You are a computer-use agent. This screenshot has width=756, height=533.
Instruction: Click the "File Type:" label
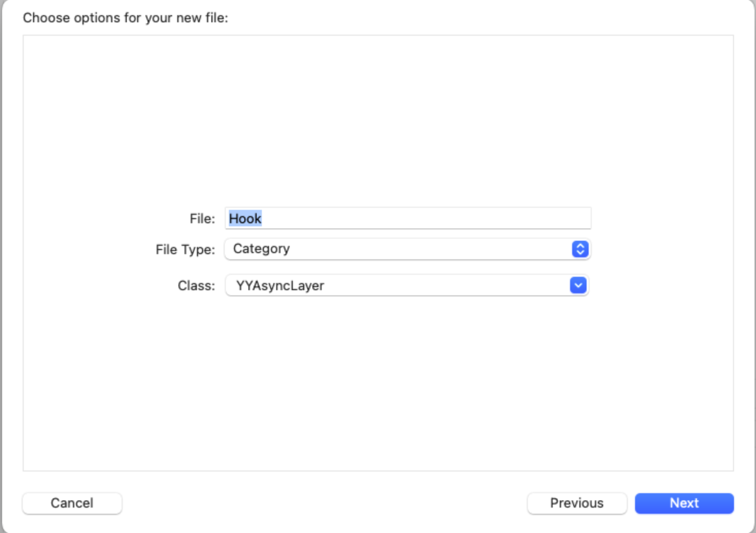[186, 249]
